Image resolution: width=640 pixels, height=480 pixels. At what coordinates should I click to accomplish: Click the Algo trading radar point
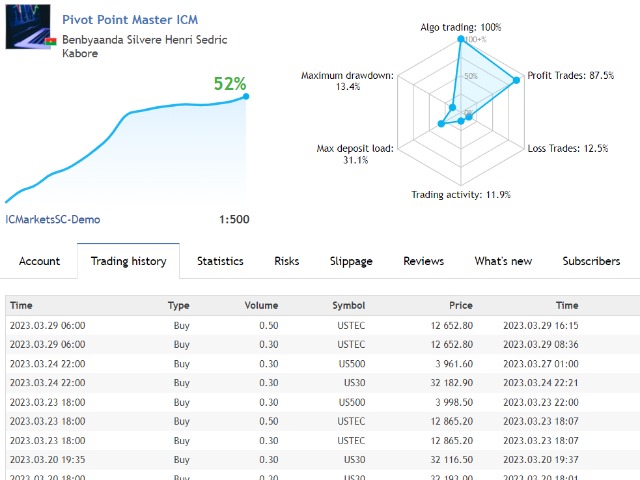(x=461, y=39)
